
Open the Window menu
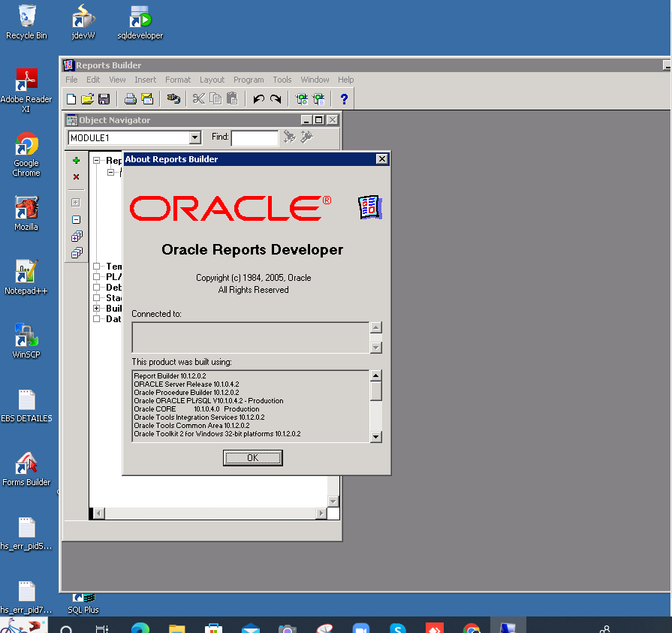315,80
